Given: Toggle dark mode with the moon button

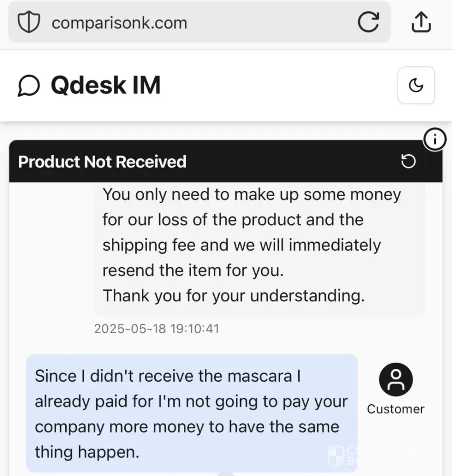Looking at the screenshot, I should pyautogui.click(x=416, y=86).
